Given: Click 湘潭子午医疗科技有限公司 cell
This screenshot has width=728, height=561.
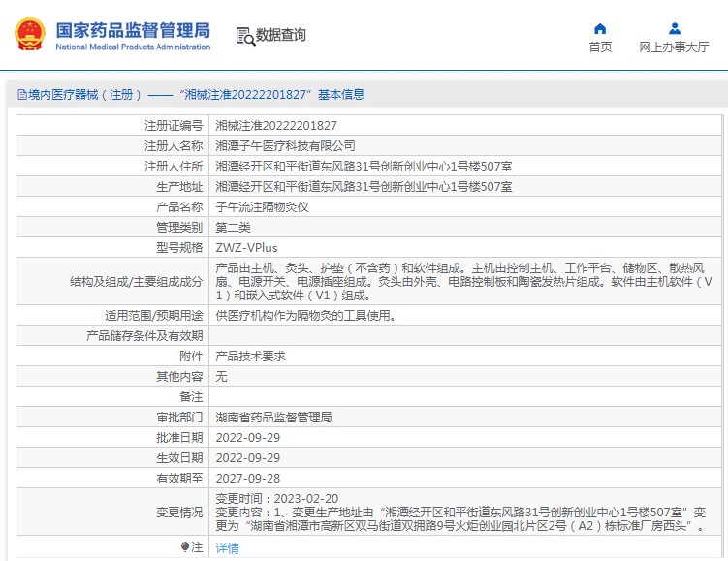Looking at the screenshot, I should click(285, 145).
